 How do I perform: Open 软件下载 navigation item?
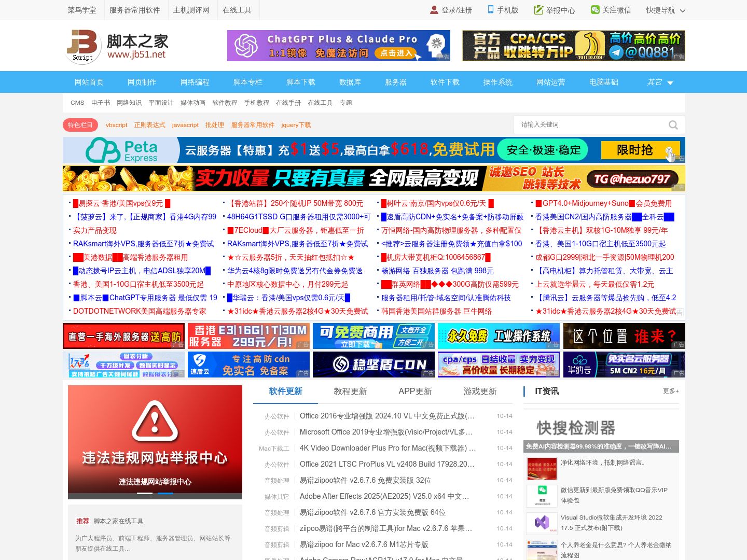click(x=445, y=82)
